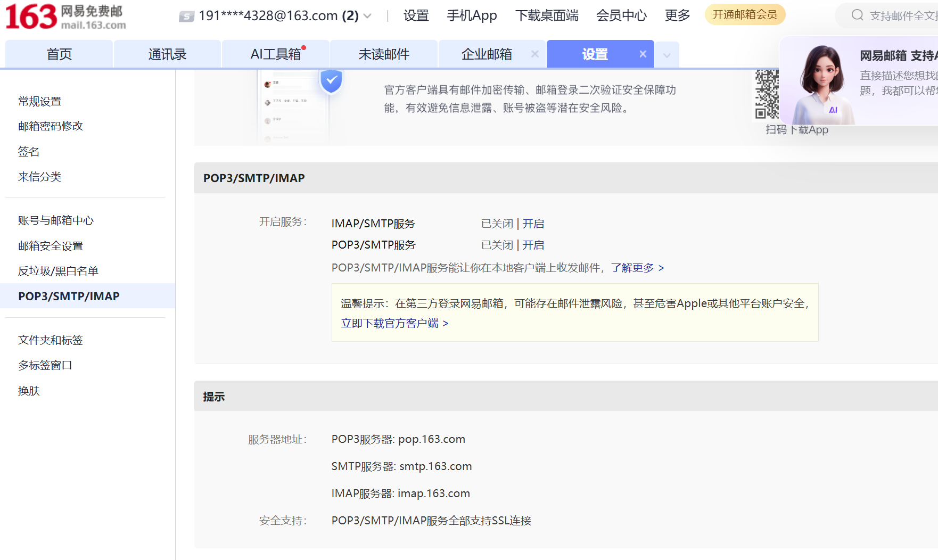938x560 pixels.
Task: Click the SSL连接 support text line
Action: pos(431,521)
